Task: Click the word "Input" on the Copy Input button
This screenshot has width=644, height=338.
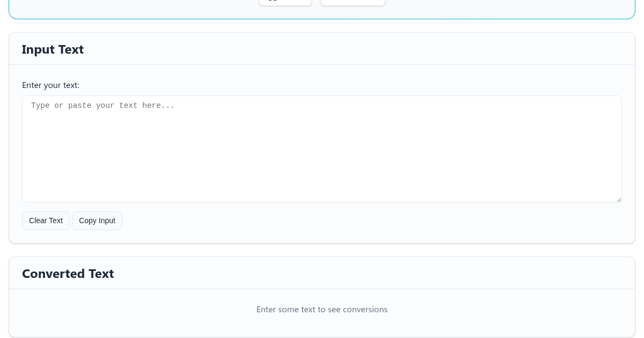Action: point(106,221)
